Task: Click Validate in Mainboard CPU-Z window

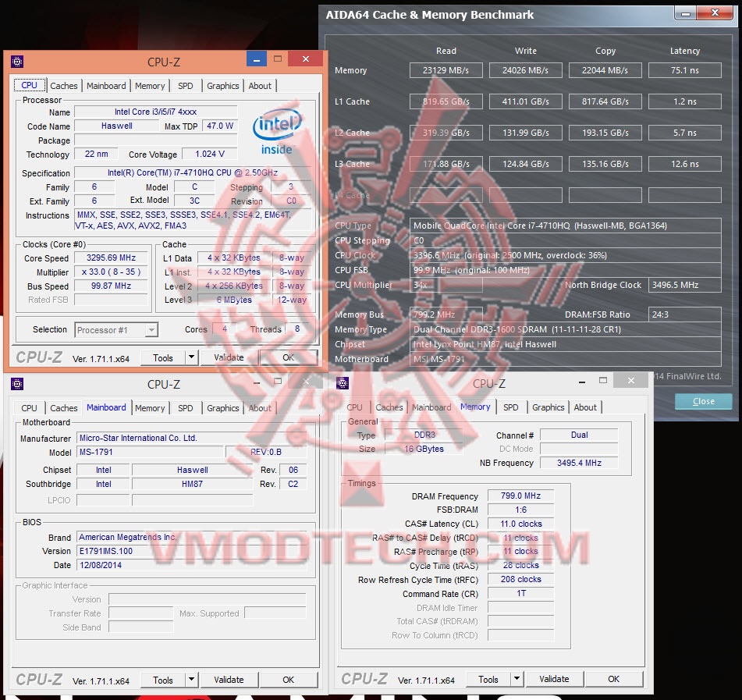Action: coord(229,680)
